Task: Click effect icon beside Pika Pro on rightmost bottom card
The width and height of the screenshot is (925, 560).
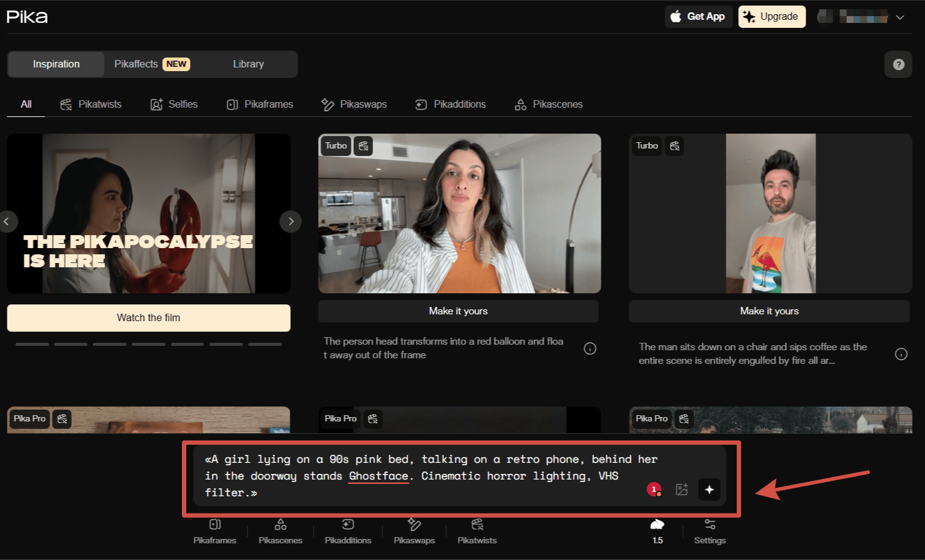Action: [x=684, y=419]
